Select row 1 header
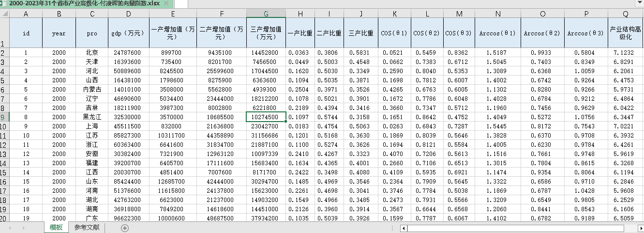This screenshot has width=644, height=233. tap(4, 33)
